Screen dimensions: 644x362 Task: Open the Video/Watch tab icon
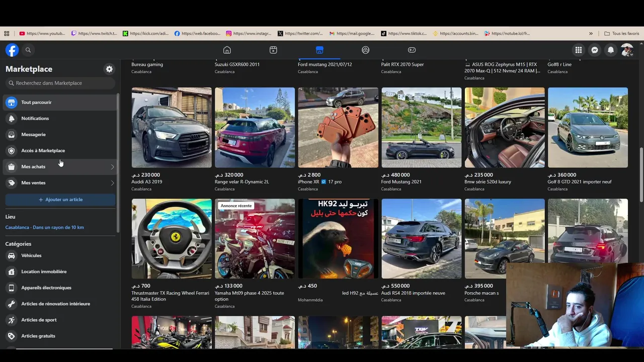pyautogui.click(x=273, y=50)
